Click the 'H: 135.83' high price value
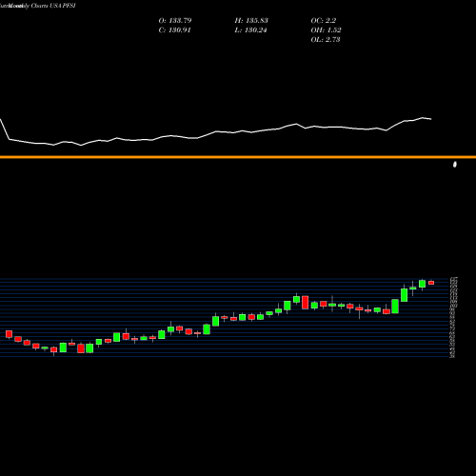 click(x=251, y=21)
